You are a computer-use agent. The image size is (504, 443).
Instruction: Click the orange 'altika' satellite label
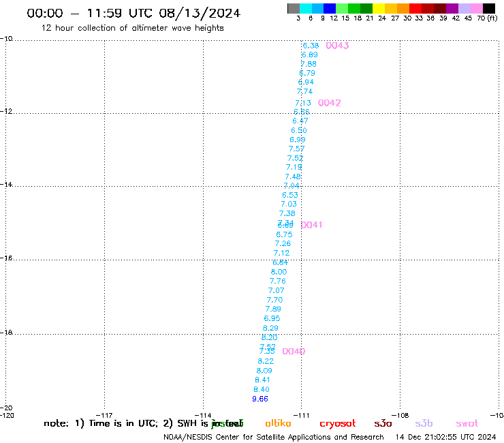pos(278,423)
